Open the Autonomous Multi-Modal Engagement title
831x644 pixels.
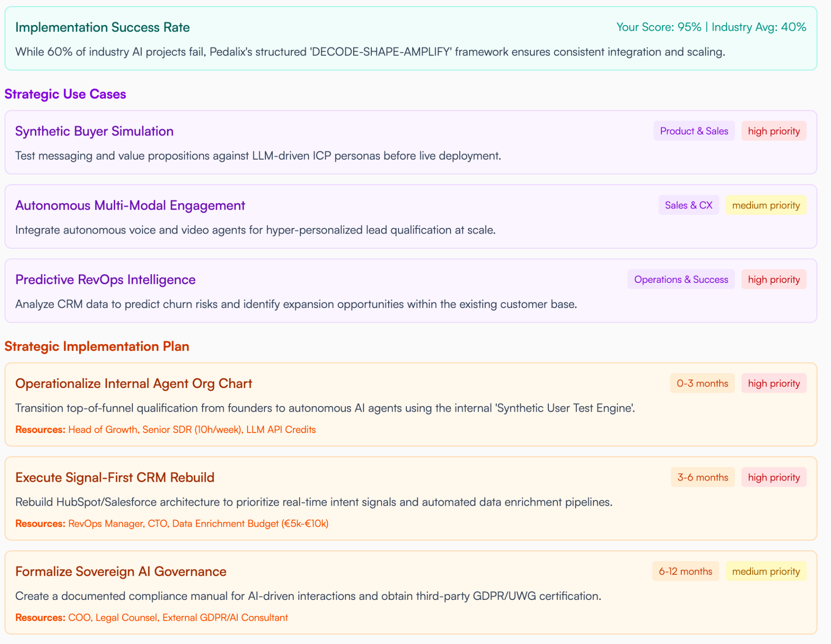[130, 205]
